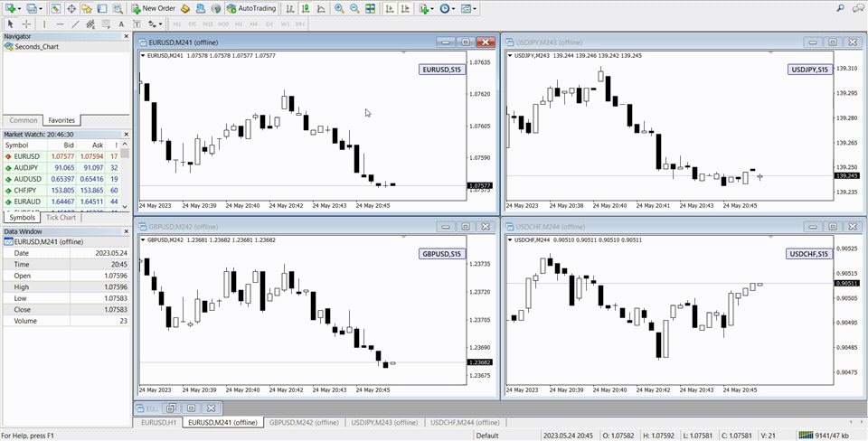Click the EURUSD,S15 label button
868x441 pixels.
click(443, 70)
